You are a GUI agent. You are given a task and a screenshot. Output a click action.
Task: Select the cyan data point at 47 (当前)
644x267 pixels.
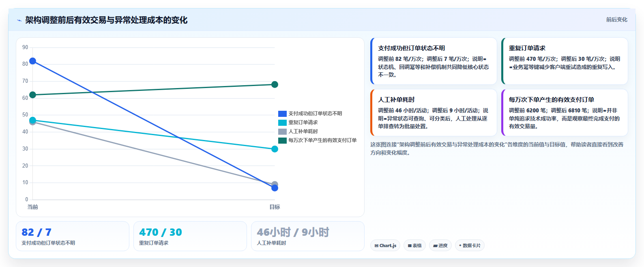tap(32, 120)
